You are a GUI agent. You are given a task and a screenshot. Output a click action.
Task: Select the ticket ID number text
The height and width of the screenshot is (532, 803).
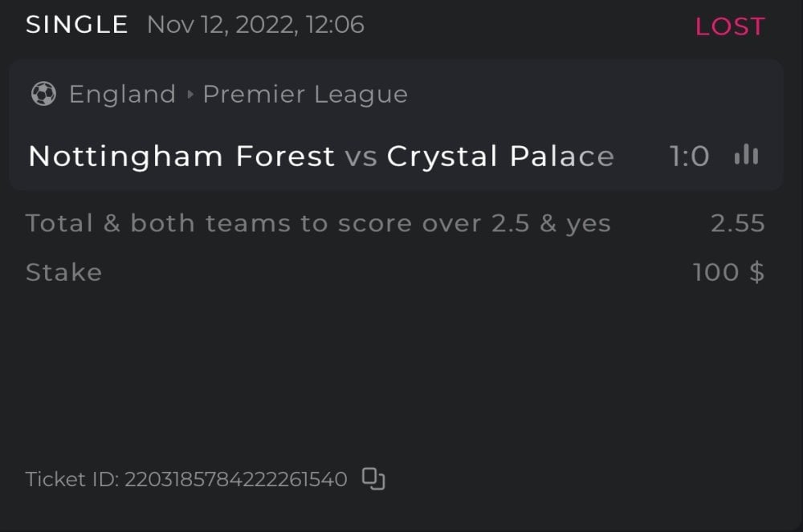tap(235, 480)
